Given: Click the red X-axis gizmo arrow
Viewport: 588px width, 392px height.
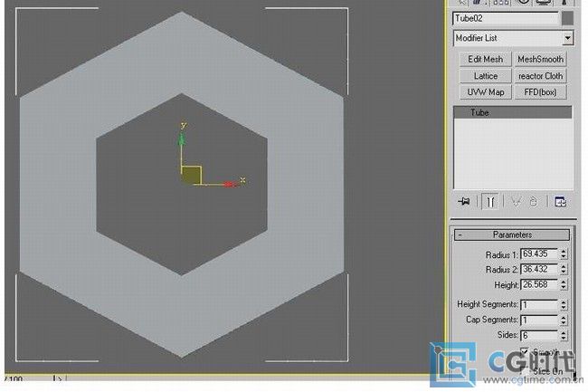Looking at the screenshot, I should 230,184.
